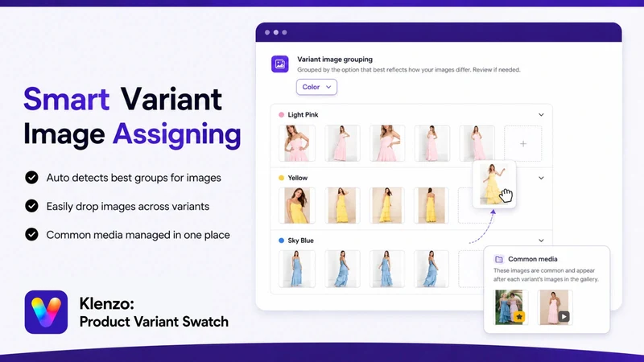This screenshot has width=644, height=362.
Task: Click the 'Light Pink' group label
Action: [303, 115]
